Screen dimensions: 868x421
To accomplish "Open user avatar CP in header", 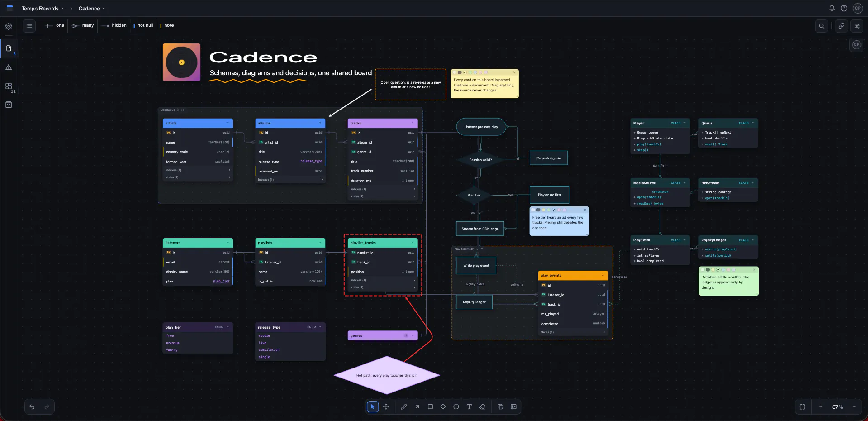I will pyautogui.click(x=857, y=8).
